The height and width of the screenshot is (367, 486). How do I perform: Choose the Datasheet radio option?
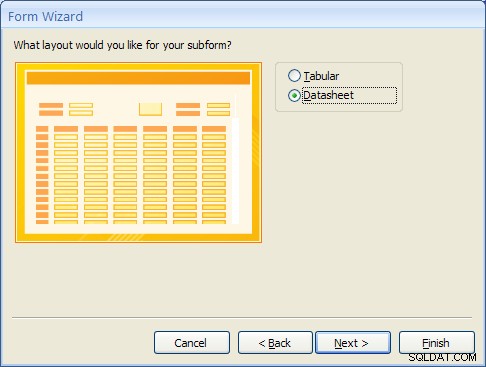[x=294, y=96]
